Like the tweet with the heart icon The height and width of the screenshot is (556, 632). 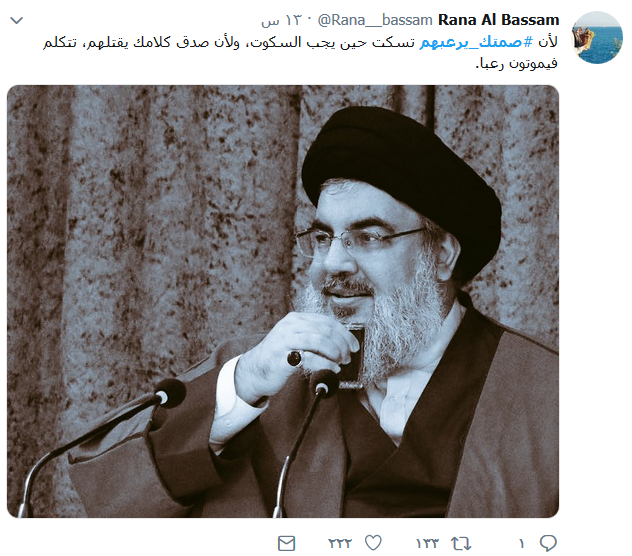[373, 543]
